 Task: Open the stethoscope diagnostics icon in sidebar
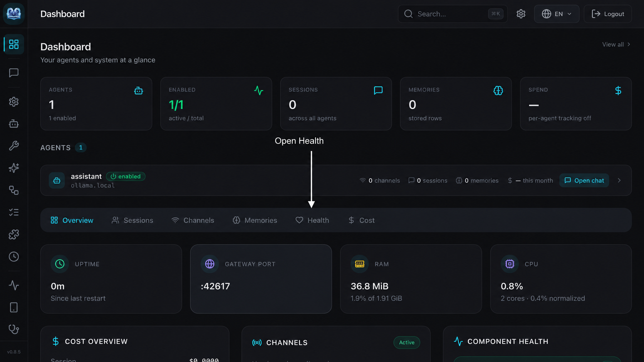[14, 329]
